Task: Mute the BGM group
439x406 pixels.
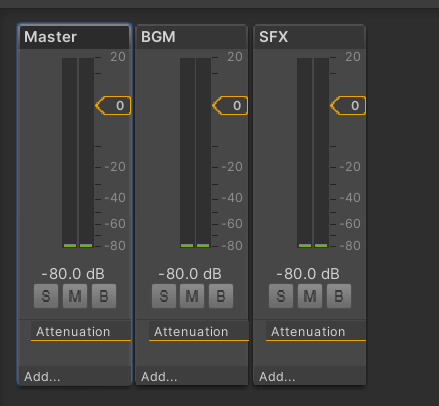Action: pyautogui.click(x=192, y=296)
